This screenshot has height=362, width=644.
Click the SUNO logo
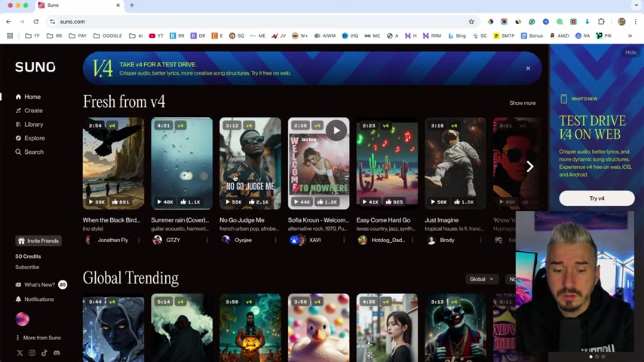(x=35, y=67)
